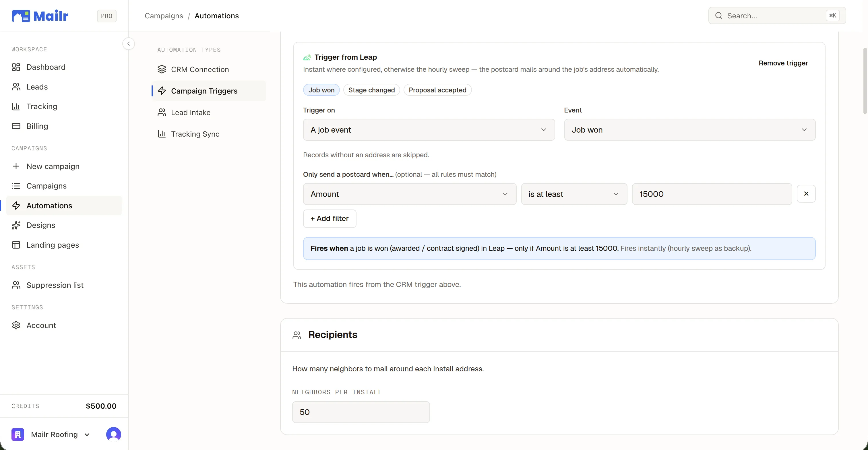Start a New campaign
This screenshot has width=868, height=450.
coord(64,166)
